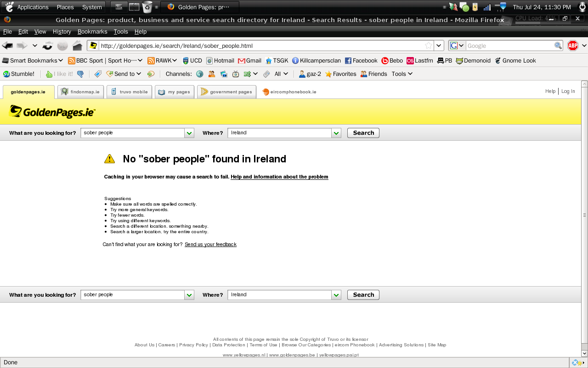Switch to the findonmap.ie tab
Image resolution: width=588 pixels, height=368 pixels.
coord(80,92)
